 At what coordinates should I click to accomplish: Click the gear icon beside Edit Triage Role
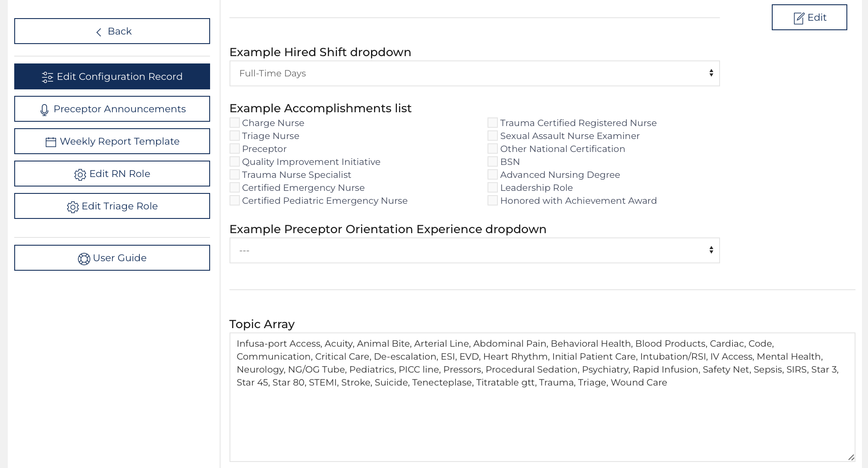click(73, 207)
